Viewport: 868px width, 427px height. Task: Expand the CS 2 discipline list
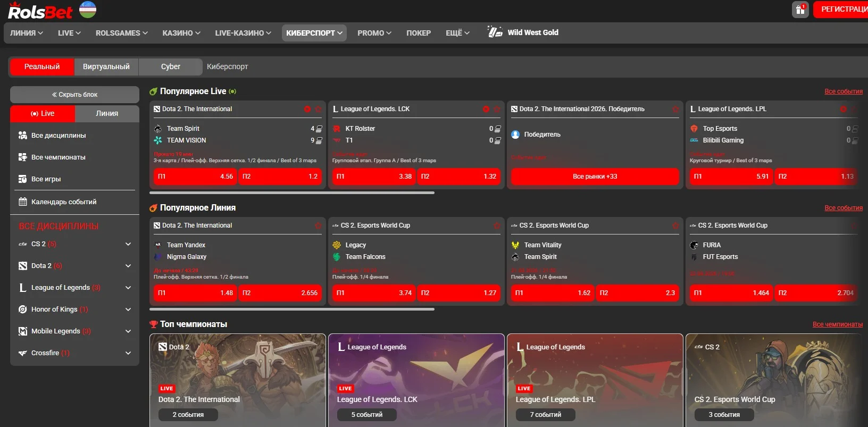[128, 244]
